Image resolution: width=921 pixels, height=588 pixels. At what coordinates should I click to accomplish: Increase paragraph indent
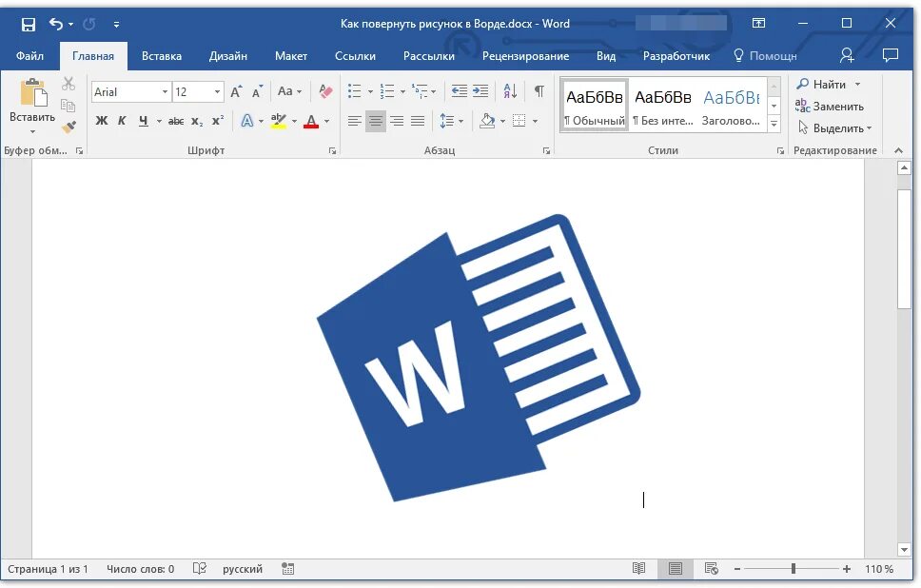coord(480,91)
